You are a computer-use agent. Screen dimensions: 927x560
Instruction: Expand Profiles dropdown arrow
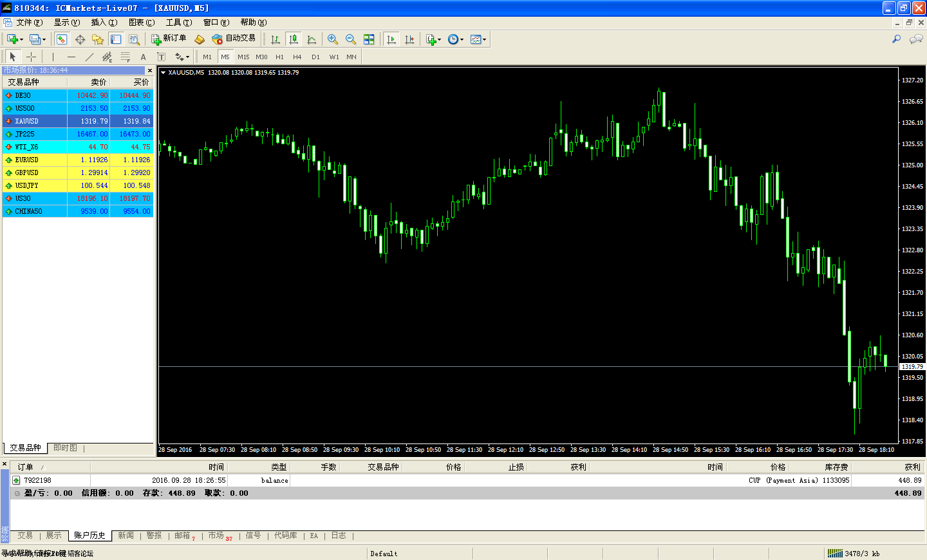tap(44, 40)
